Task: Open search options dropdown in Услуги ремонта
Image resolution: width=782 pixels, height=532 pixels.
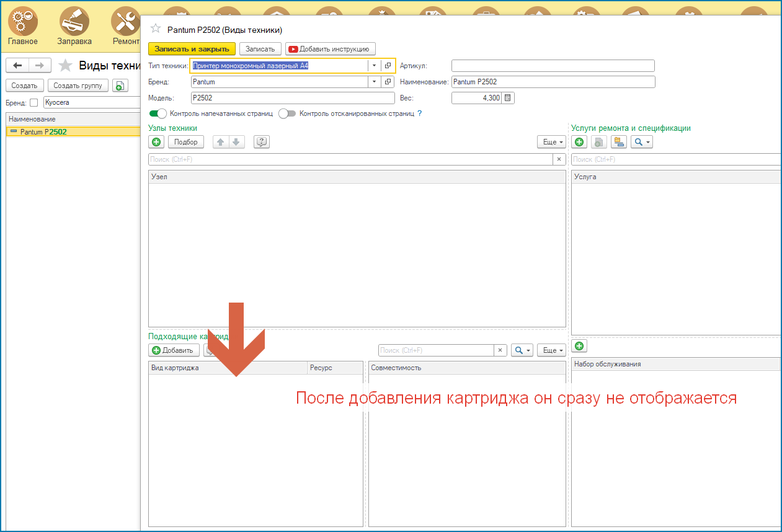Action: point(641,142)
